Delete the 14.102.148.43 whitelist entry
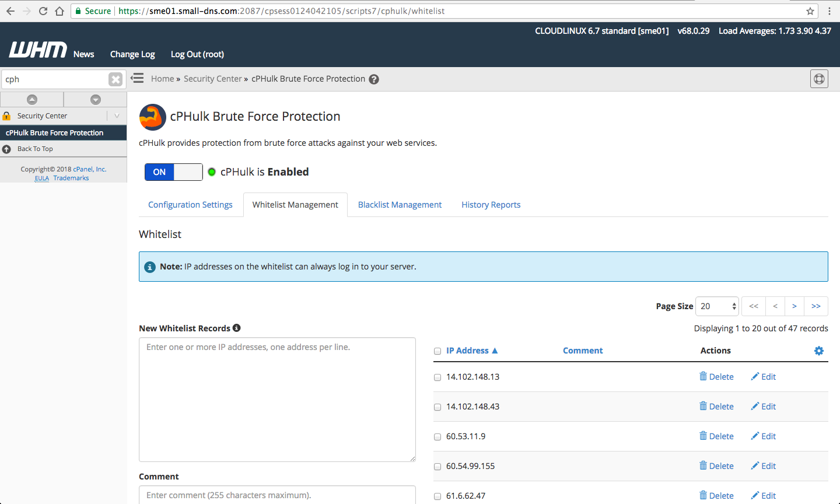 [716, 407]
